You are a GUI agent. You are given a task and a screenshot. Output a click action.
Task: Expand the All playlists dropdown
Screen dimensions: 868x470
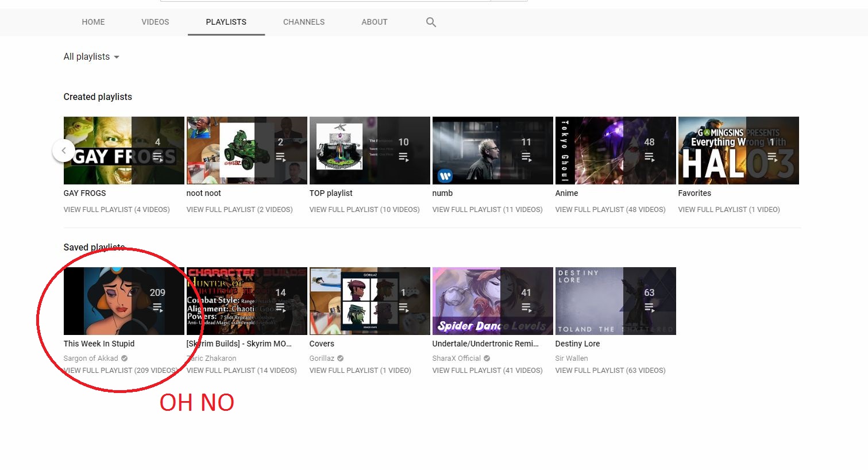click(x=91, y=57)
